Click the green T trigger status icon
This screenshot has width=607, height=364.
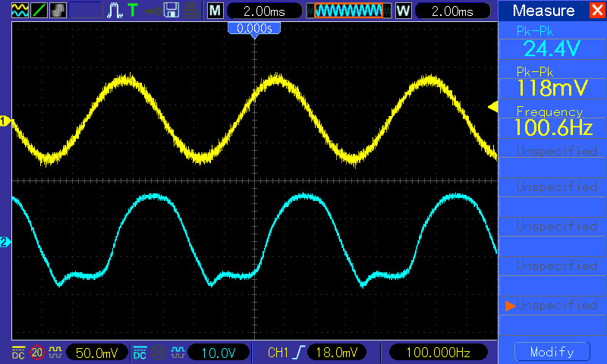pyautogui.click(x=134, y=11)
